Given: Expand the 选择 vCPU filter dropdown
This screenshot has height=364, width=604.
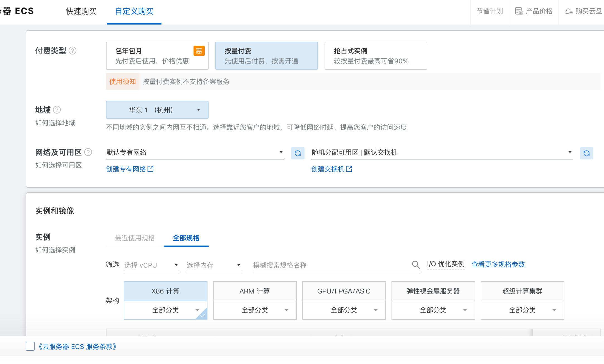Looking at the screenshot, I should pyautogui.click(x=151, y=265).
